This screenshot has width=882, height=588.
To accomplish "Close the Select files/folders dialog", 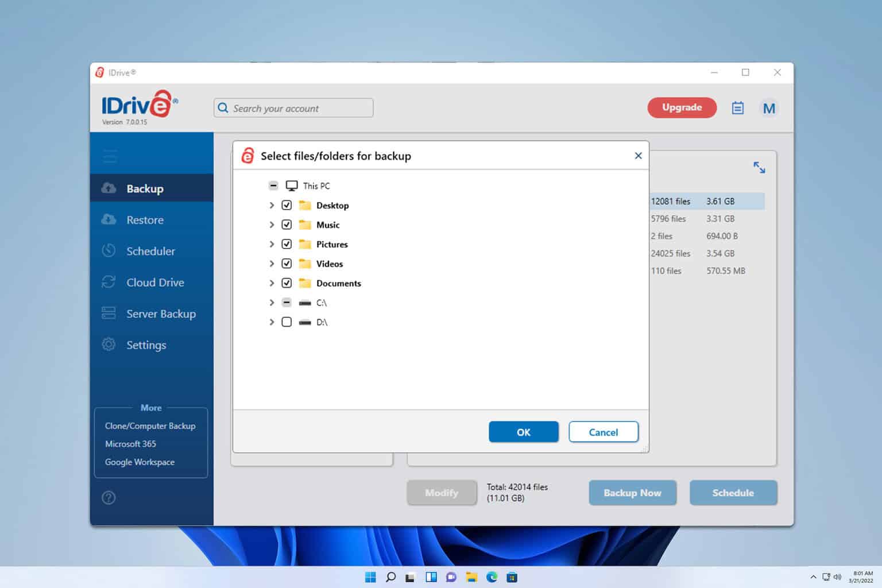I will pyautogui.click(x=638, y=156).
